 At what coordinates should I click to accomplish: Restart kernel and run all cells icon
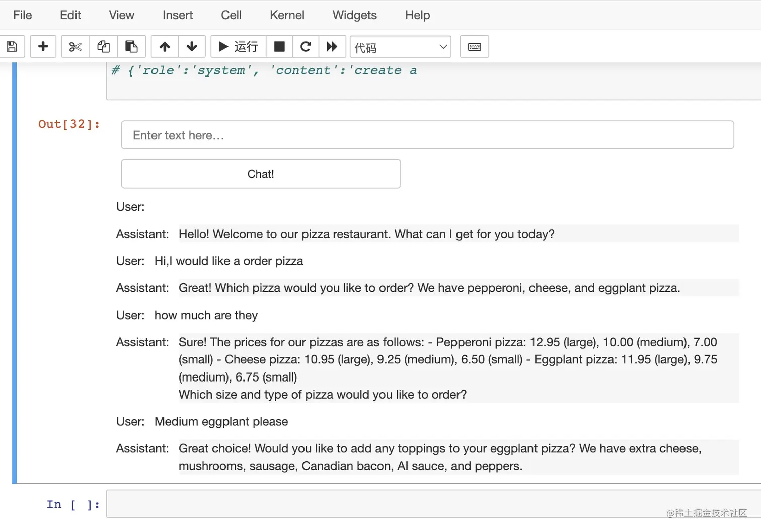(332, 47)
